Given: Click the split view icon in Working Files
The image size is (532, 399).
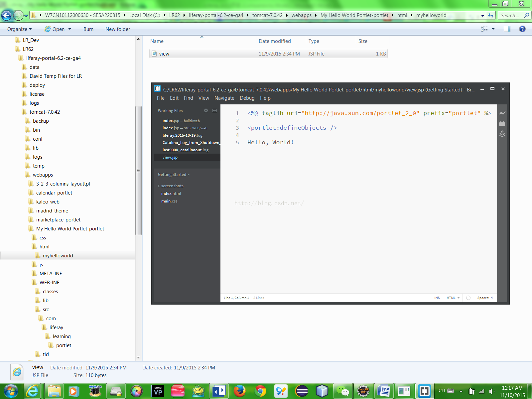Looking at the screenshot, I should click(215, 110).
